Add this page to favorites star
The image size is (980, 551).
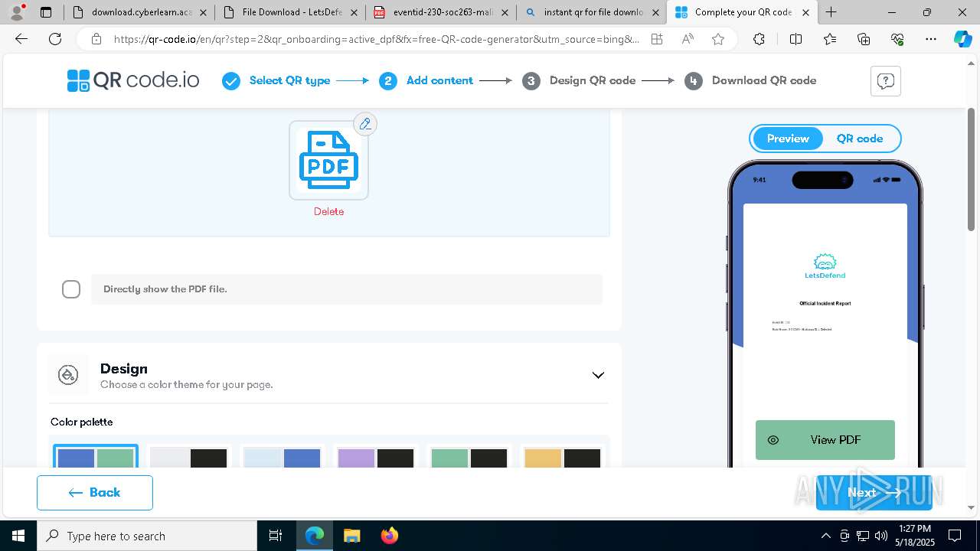718,39
